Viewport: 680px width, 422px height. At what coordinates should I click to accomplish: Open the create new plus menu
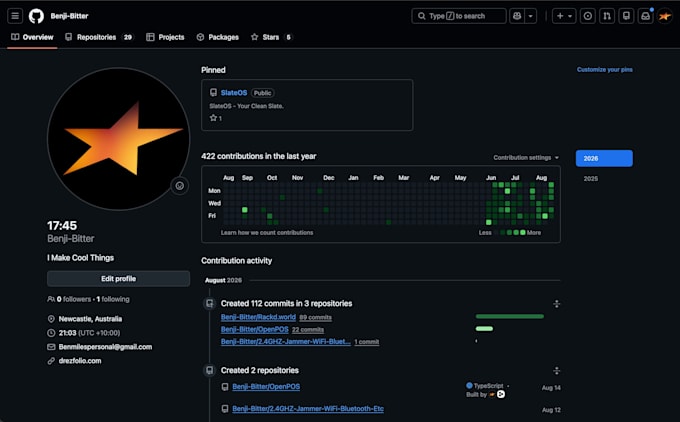pyautogui.click(x=564, y=16)
